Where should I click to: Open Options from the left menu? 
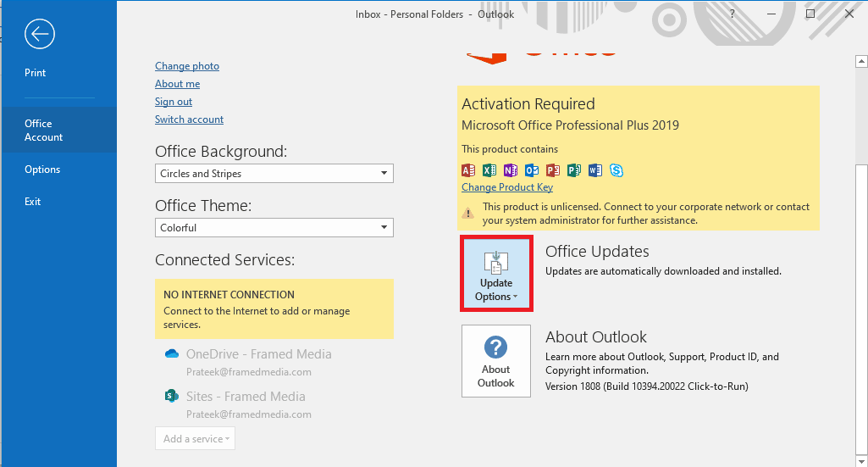click(42, 170)
